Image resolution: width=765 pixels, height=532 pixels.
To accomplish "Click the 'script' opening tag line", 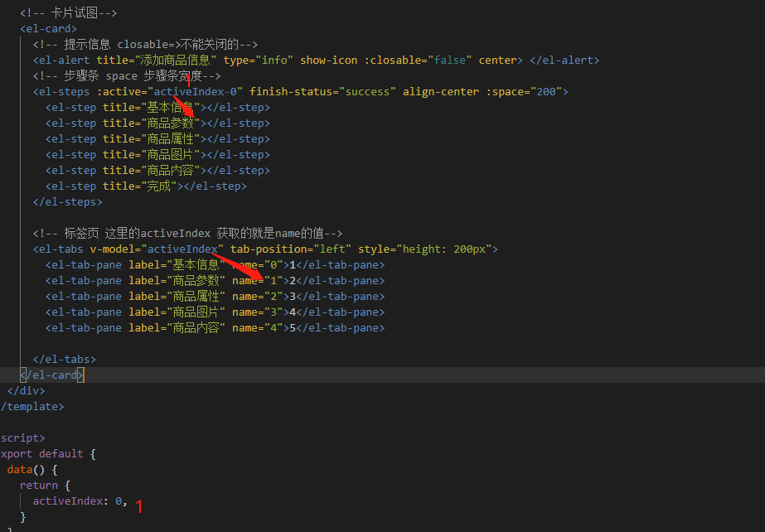I will click(x=22, y=438).
